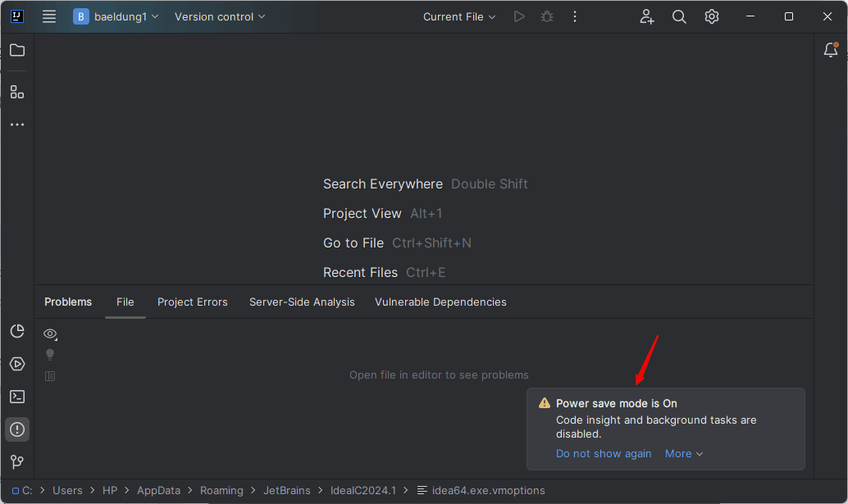Switch to the Project Errors tab
Viewport: 848px width, 504px height.
tap(193, 302)
